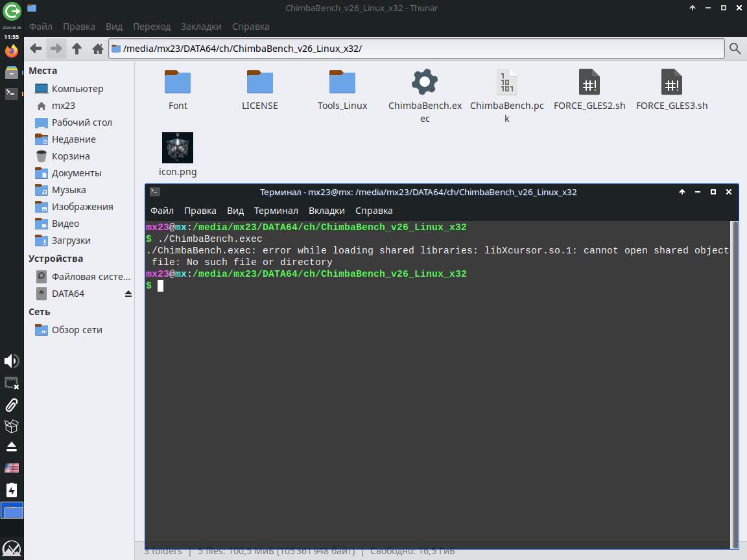The image size is (747, 560).
Task: Click the terminal vertical scrollbar
Action: tap(734, 382)
